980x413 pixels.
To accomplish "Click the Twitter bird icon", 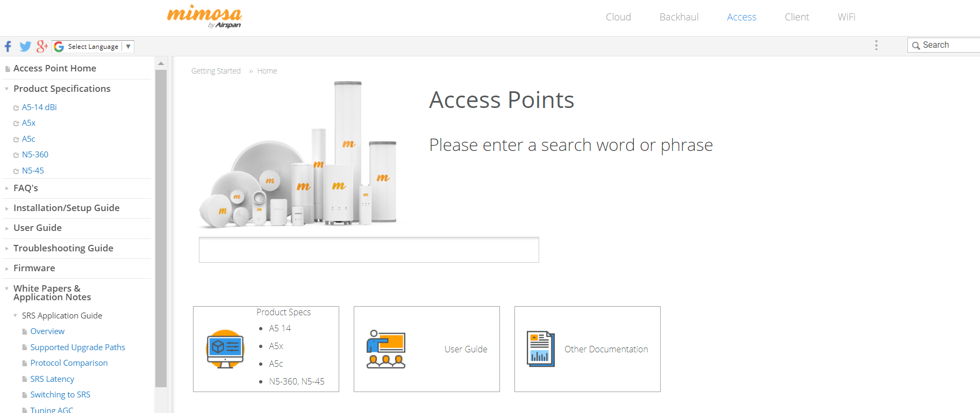I will coord(25,47).
